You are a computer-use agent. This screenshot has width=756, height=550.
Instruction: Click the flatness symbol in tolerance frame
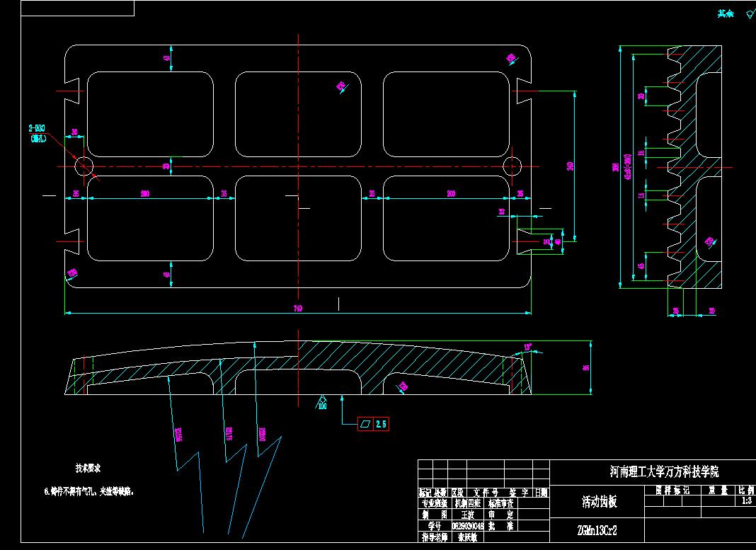[365, 424]
